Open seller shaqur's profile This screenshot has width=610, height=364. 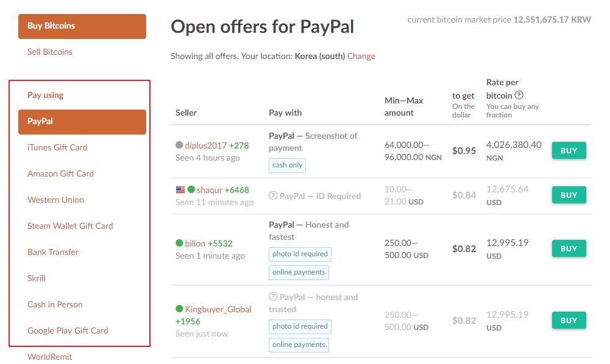point(209,190)
